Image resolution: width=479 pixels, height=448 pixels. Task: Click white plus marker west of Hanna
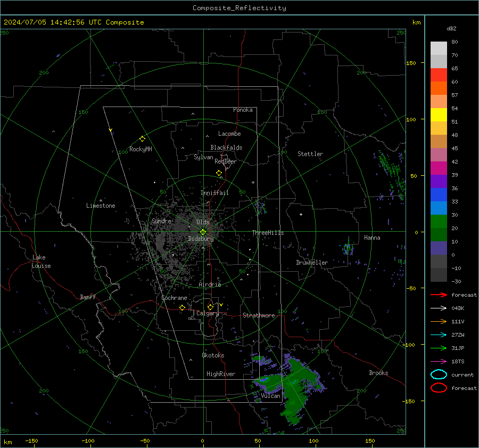(301, 214)
